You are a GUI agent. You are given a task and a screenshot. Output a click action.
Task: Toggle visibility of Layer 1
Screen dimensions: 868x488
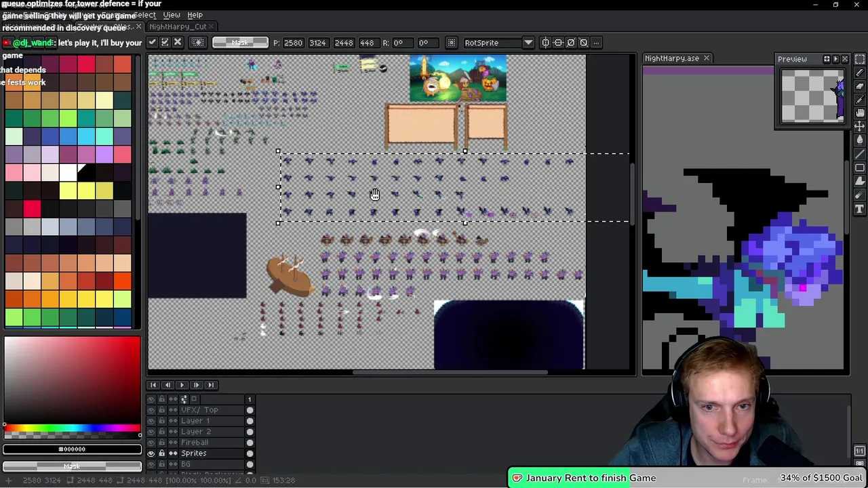coord(151,421)
